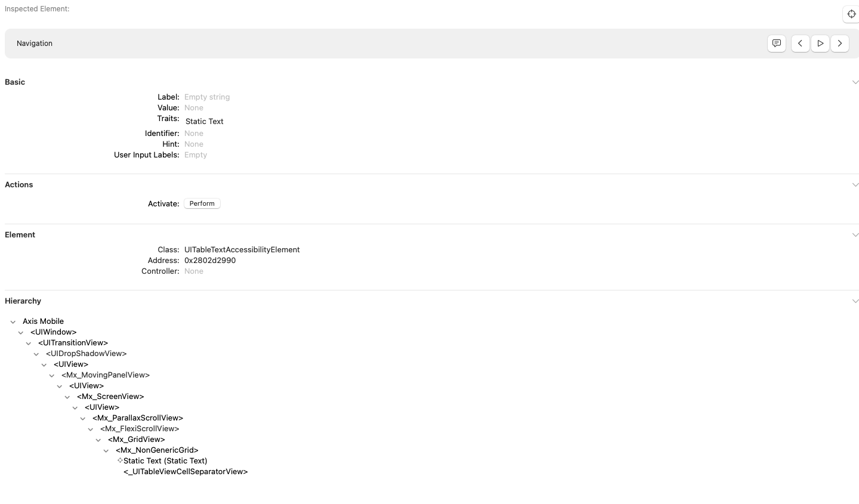
Task: Go to previous element with left chevron
Action: pyautogui.click(x=800, y=44)
